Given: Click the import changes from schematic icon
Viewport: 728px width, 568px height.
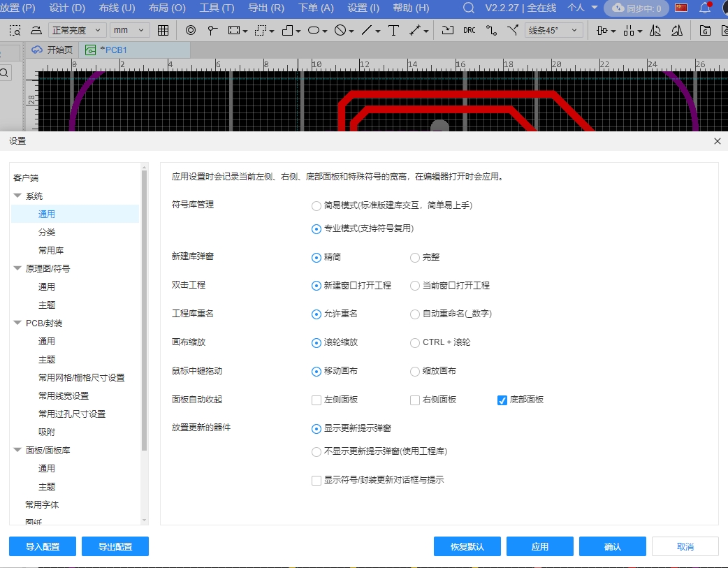Looking at the screenshot, I should (x=448, y=31).
